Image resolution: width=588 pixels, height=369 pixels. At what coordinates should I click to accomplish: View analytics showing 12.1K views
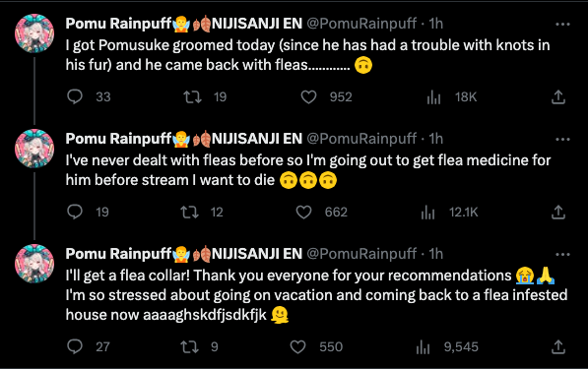point(427,213)
